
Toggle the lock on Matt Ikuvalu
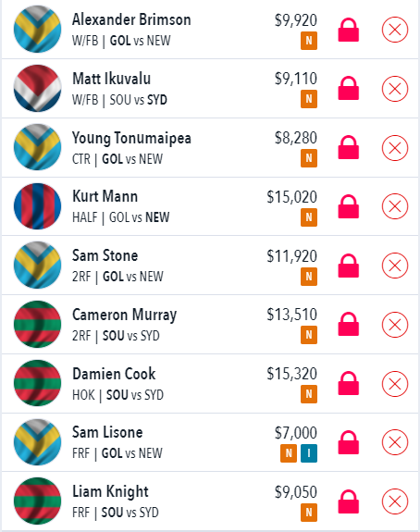click(x=349, y=88)
